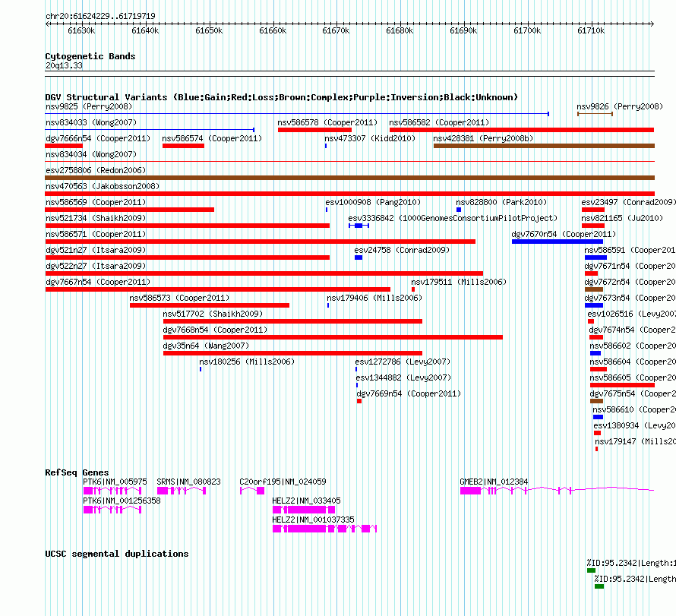Click the nsv586578 (Cooper2011) red bar
Screen dimensions: 676x616
[314, 130]
